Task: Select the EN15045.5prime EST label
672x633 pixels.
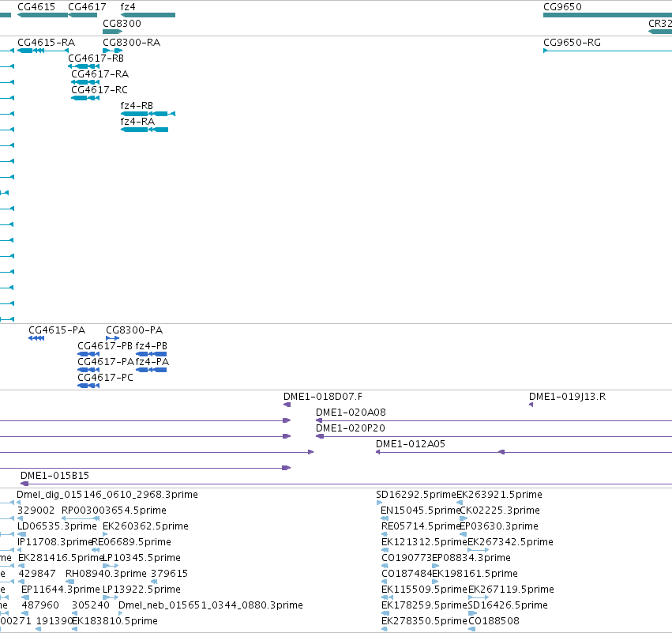Action: [x=420, y=511]
